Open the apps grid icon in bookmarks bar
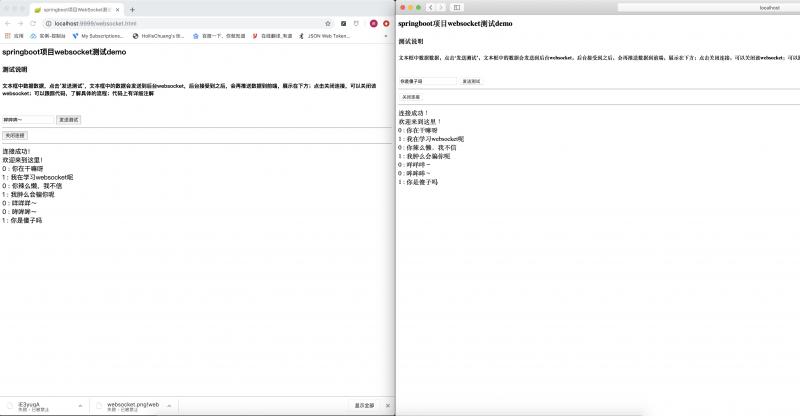The image size is (800, 416). pyautogui.click(x=8, y=36)
